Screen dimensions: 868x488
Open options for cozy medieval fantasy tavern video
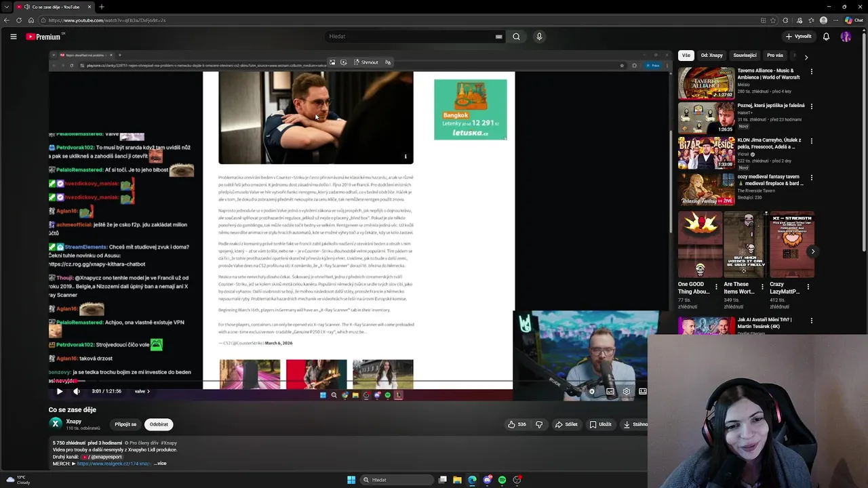pyautogui.click(x=811, y=178)
